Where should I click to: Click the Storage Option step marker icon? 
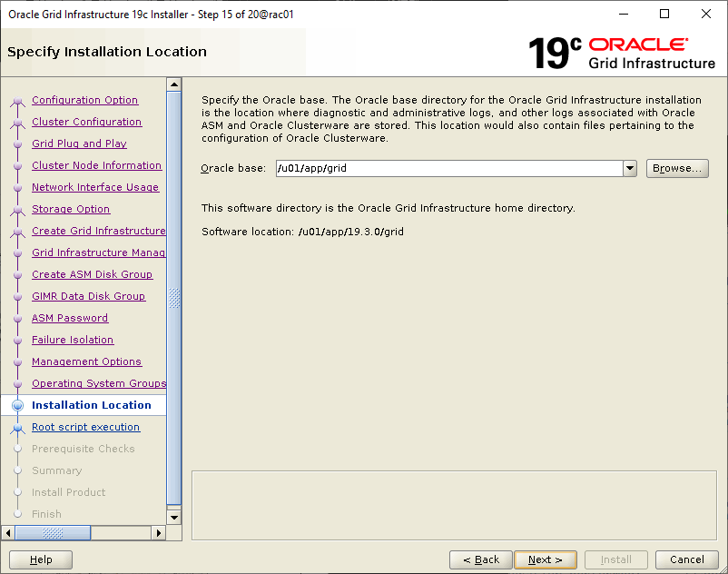tap(17, 210)
